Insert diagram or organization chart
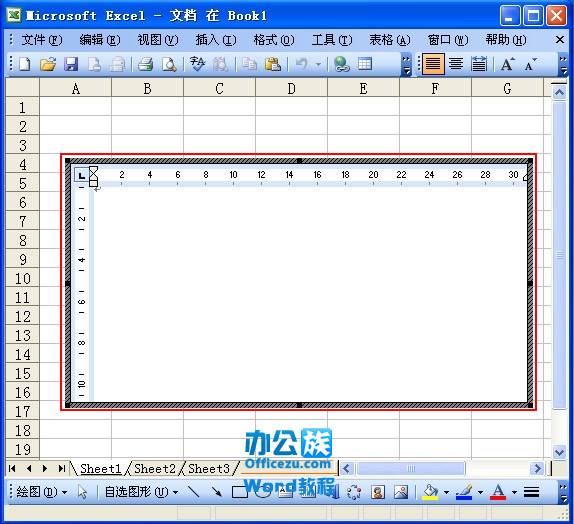The width and height of the screenshot is (574, 524). (x=354, y=492)
